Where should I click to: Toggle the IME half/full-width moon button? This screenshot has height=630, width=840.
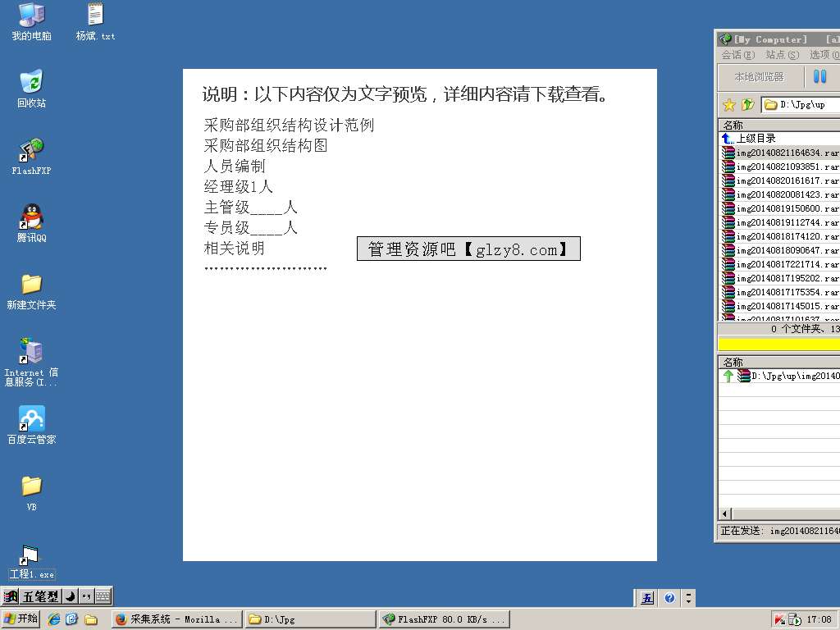71,596
